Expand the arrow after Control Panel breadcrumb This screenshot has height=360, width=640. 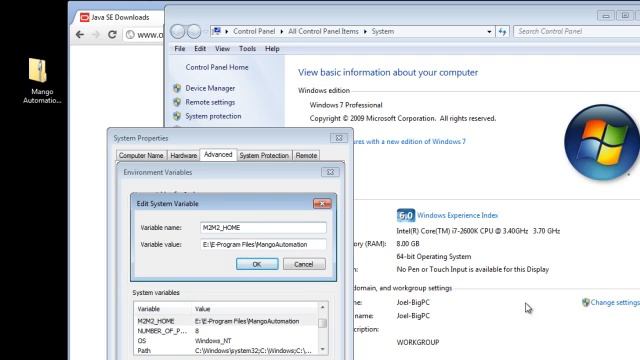282,31
